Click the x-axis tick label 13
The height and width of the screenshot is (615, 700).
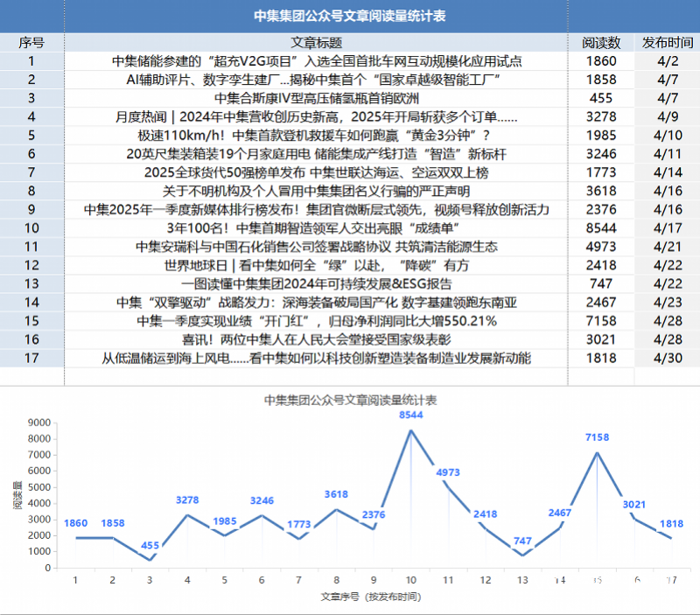click(522, 580)
